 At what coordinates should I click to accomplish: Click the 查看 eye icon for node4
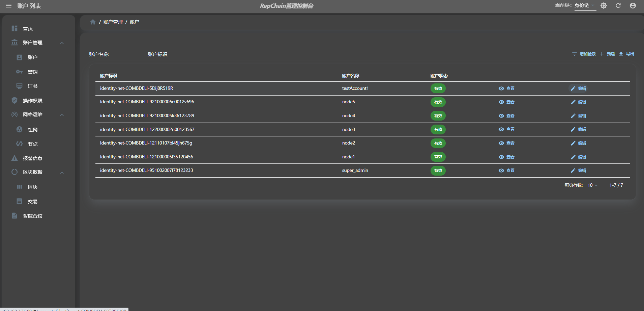click(x=501, y=116)
